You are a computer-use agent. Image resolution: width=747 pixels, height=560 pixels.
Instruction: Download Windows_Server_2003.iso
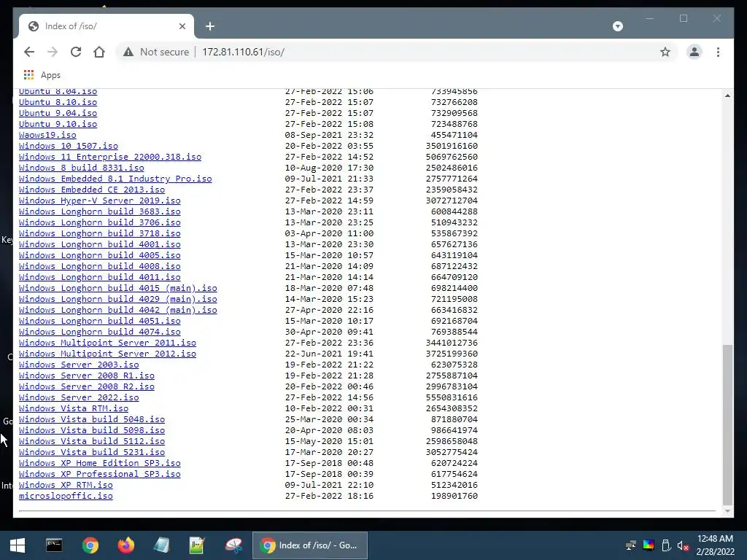coord(79,365)
